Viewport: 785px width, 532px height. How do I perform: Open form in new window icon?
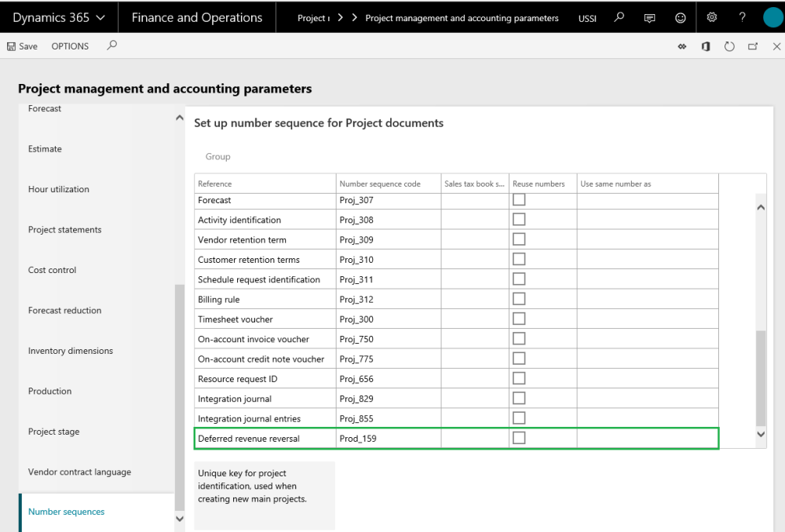point(753,46)
